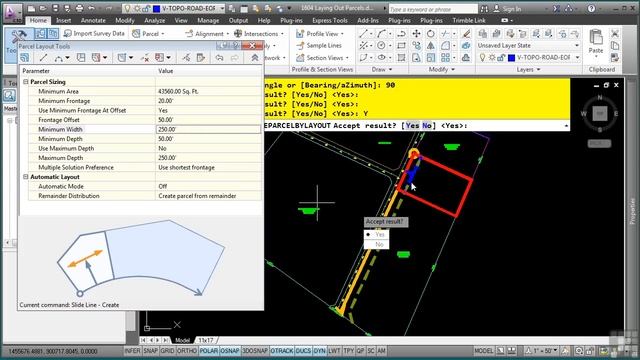
Task: Click the blue layer color swatch in the Layers panel
Action: click(x=511, y=58)
